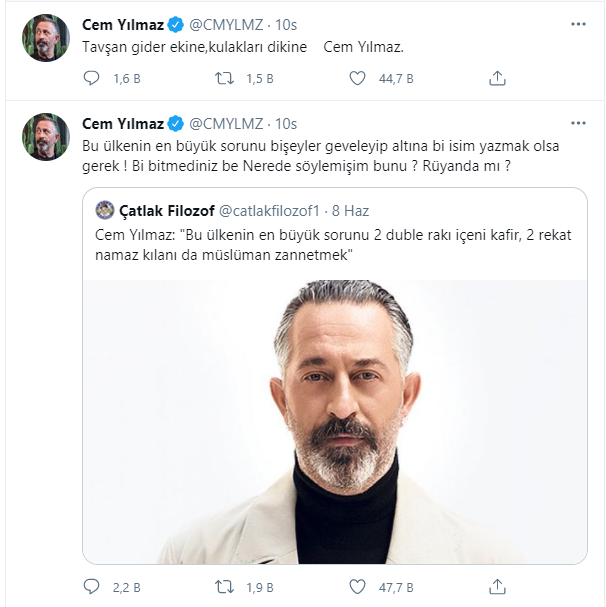This screenshot has height=607, width=606.
Task: Retweet the first Cem Yılmaz tweet
Action: pos(225,79)
